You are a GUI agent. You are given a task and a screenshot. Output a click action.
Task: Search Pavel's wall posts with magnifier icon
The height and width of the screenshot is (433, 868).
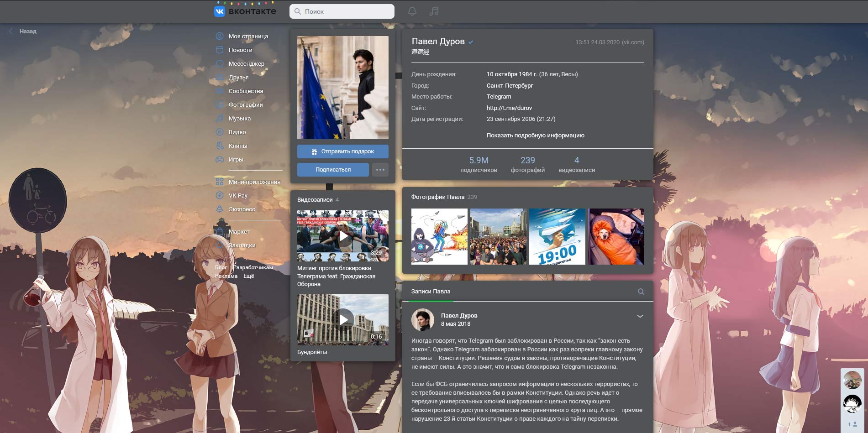[641, 292]
